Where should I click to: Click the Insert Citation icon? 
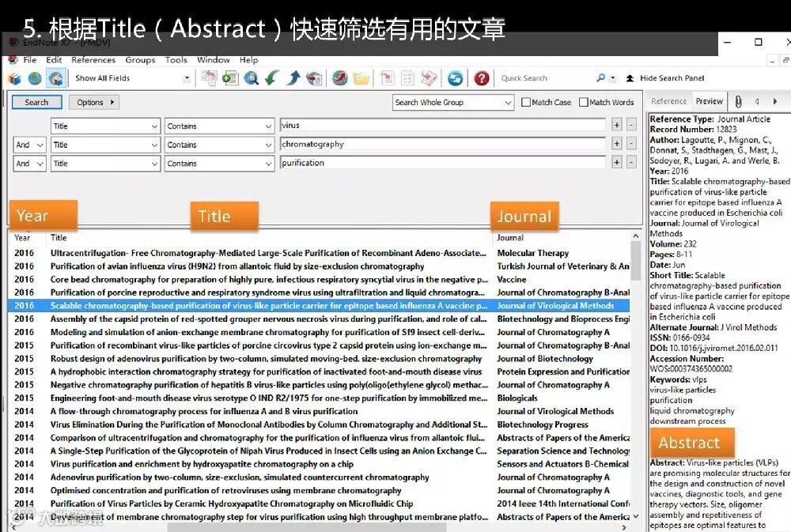[x=387, y=78]
